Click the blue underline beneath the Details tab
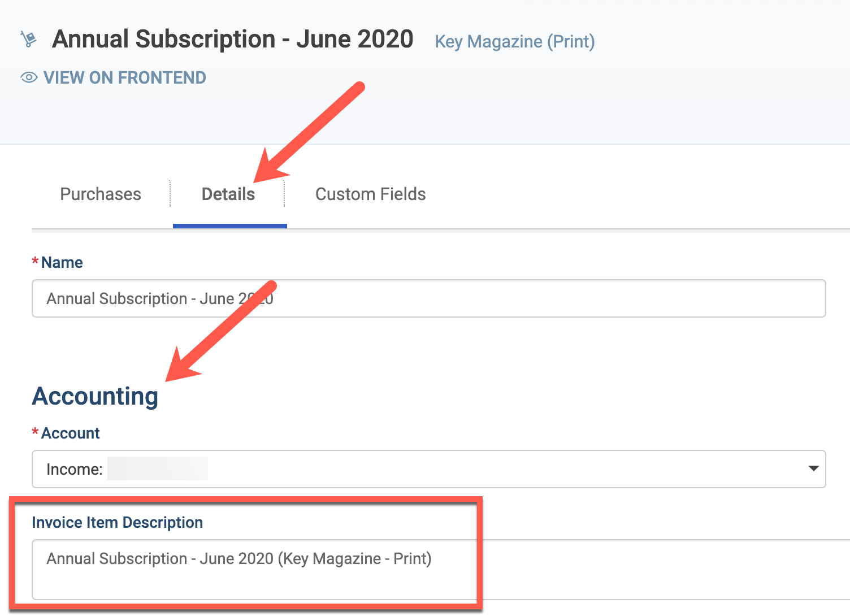 [230, 226]
